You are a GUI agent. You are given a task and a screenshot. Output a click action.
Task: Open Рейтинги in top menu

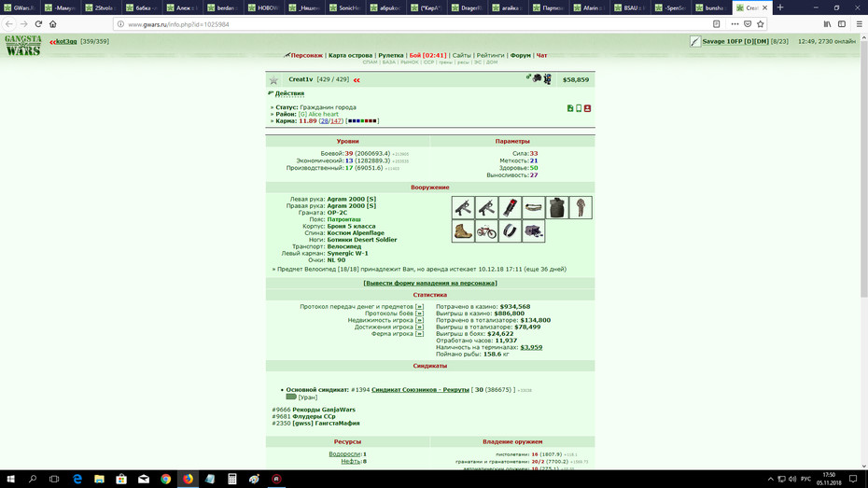(490, 55)
